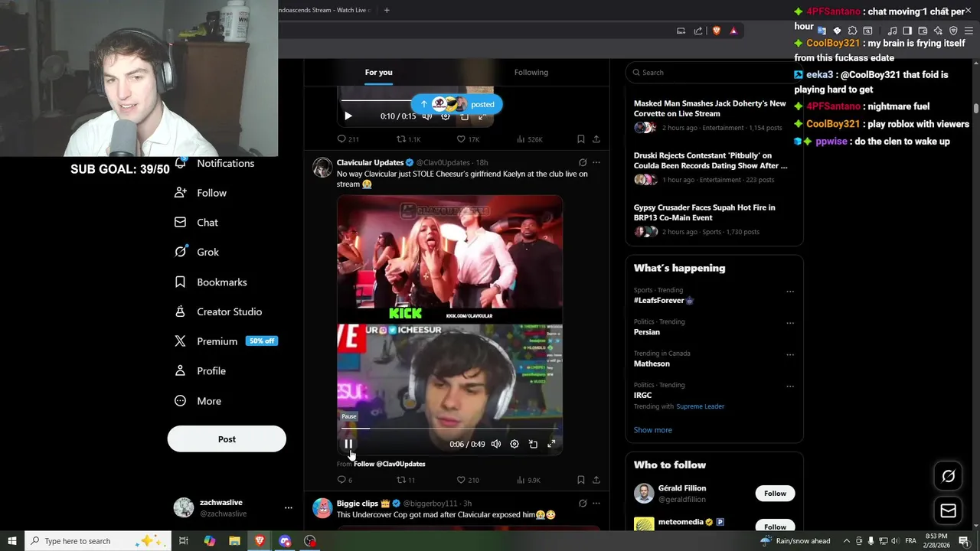Show new posts via the 'posted' pill
980x551 pixels.
(x=457, y=104)
